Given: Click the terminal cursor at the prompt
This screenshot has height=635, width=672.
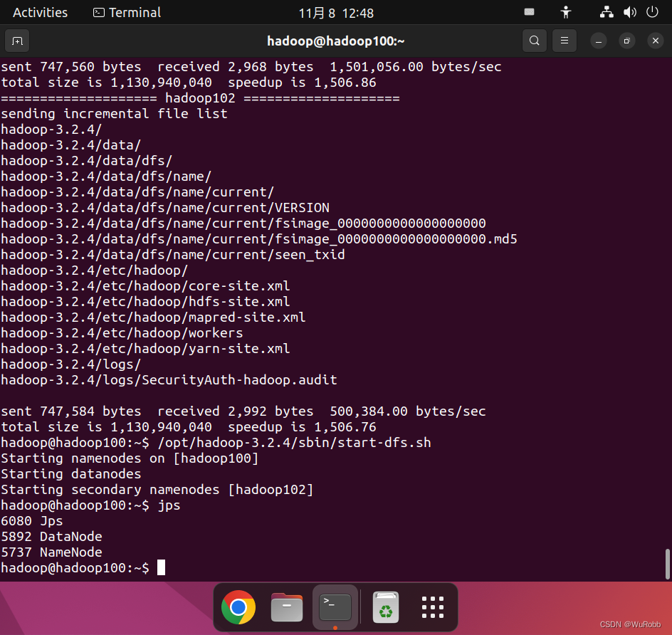Looking at the screenshot, I should tap(161, 568).
